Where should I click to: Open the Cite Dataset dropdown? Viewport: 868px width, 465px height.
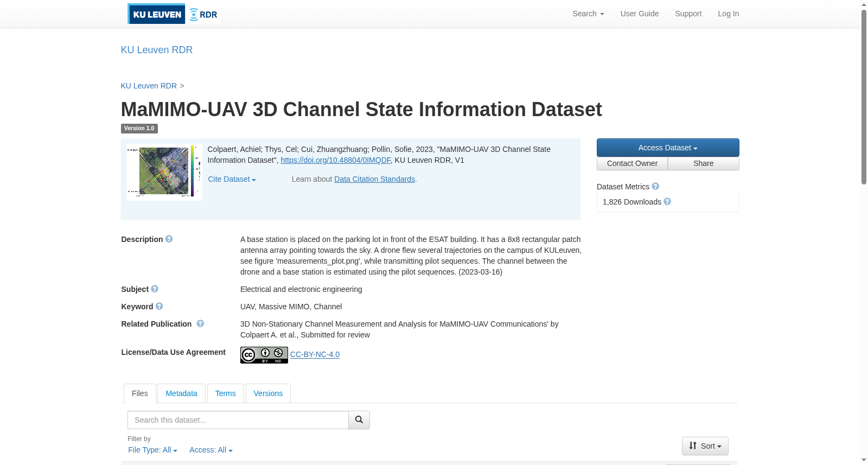(232, 179)
